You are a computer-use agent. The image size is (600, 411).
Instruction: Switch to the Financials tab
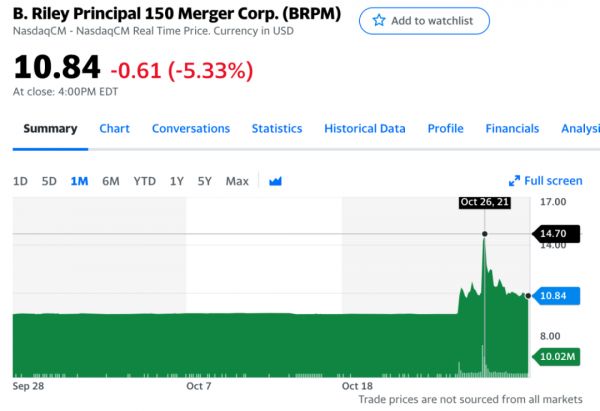[x=512, y=129]
